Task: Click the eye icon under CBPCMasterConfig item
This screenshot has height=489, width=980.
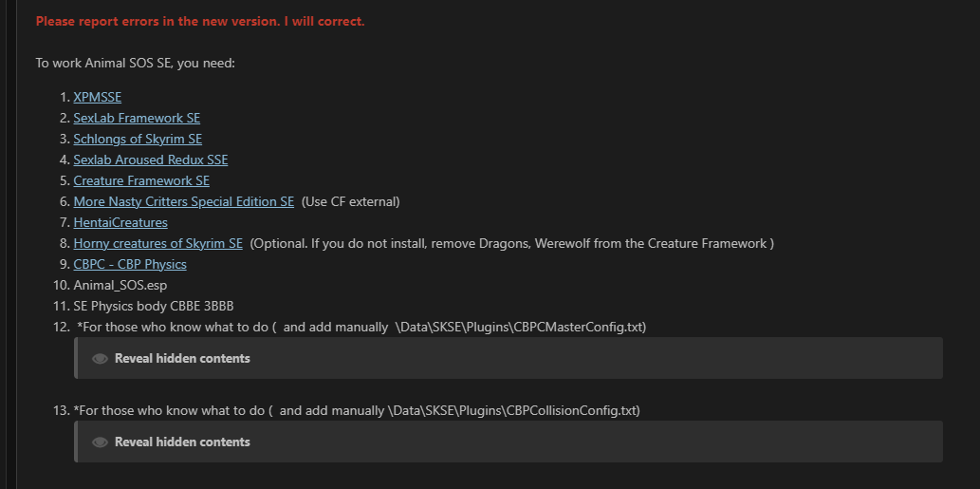Action: tap(100, 359)
